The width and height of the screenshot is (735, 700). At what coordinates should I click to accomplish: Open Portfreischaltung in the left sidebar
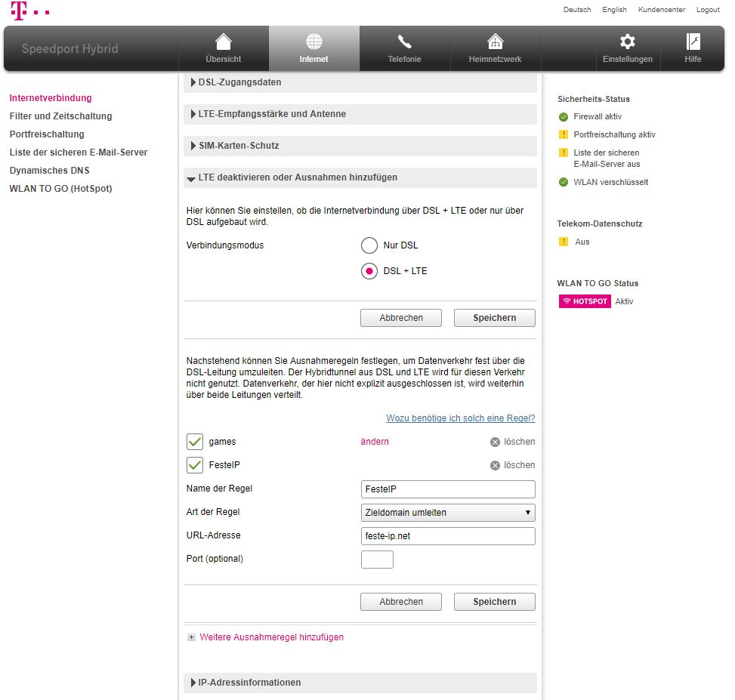tap(47, 134)
